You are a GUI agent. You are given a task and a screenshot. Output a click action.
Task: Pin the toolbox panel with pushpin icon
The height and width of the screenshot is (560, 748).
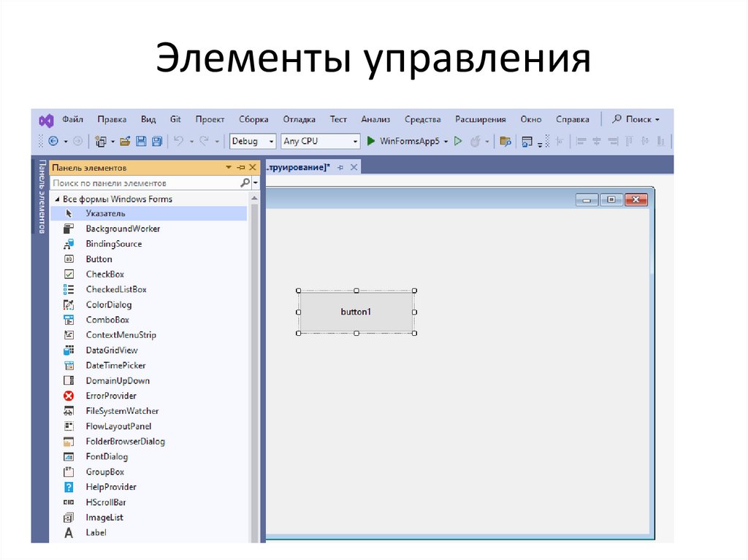[x=240, y=167]
